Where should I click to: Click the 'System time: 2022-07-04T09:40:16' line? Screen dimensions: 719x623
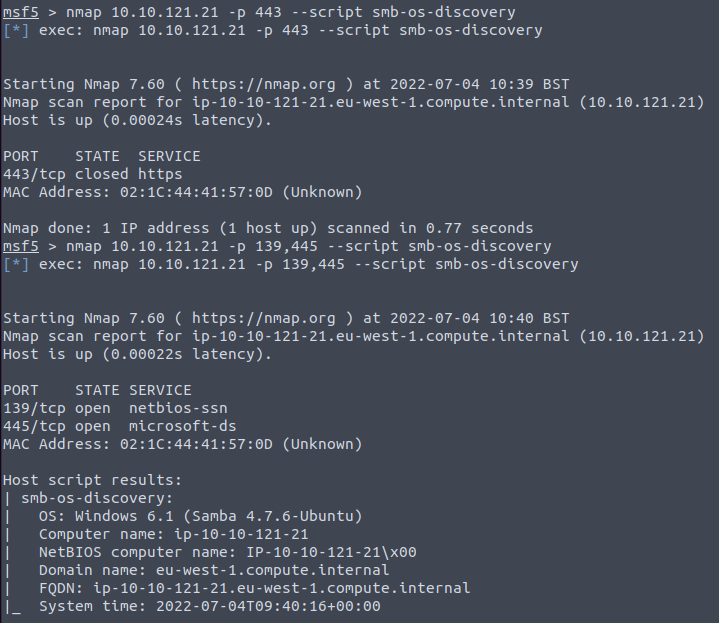(209, 606)
